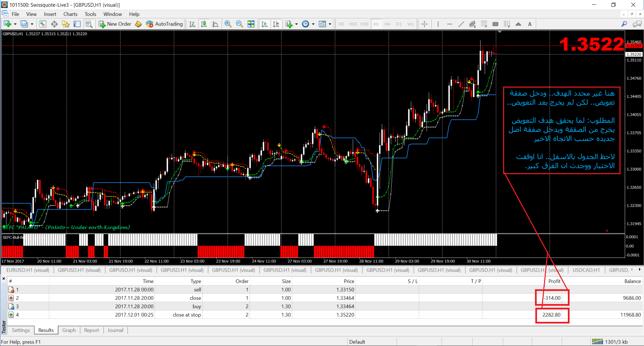Viewport: 644px width, 346px height.
Task: Open the File menu
Action: click(x=15, y=14)
